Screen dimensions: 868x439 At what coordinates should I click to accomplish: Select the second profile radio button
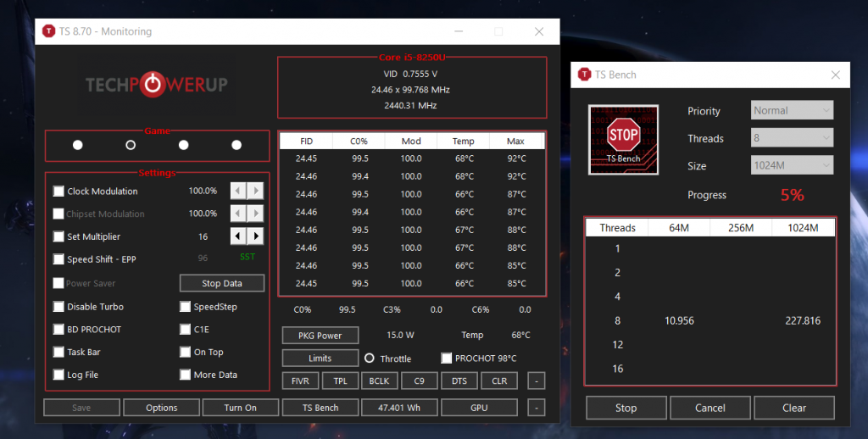pos(131,145)
